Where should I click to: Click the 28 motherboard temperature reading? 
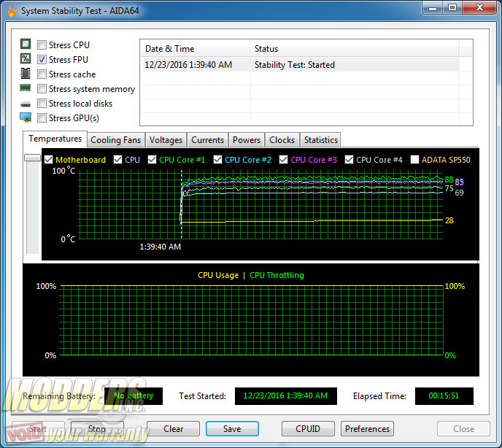[x=449, y=220]
